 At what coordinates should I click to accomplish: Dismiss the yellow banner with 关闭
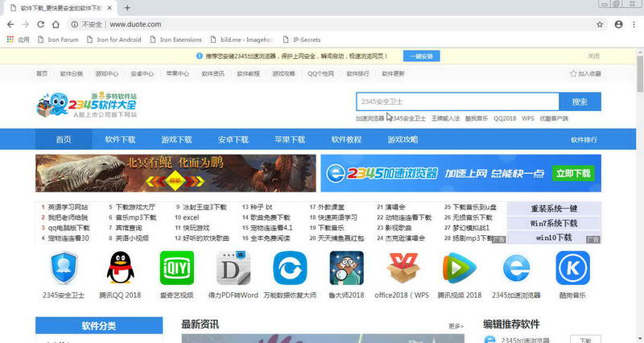(593, 56)
